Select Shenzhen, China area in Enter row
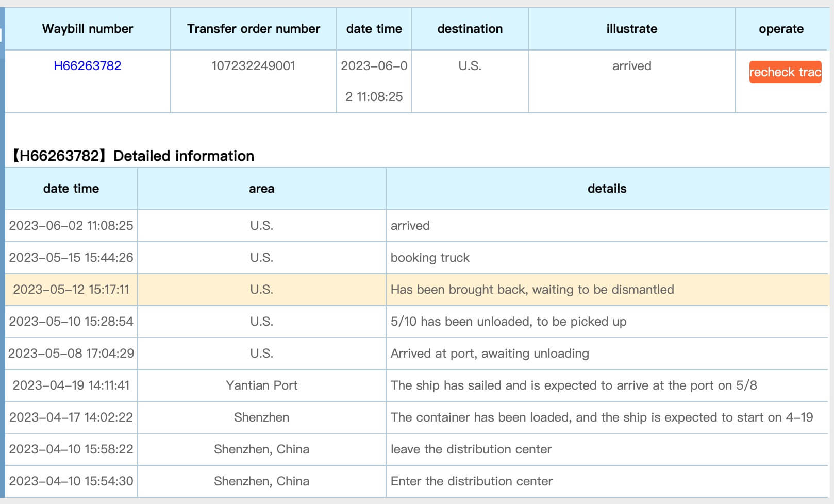The height and width of the screenshot is (504, 834). coord(261,481)
